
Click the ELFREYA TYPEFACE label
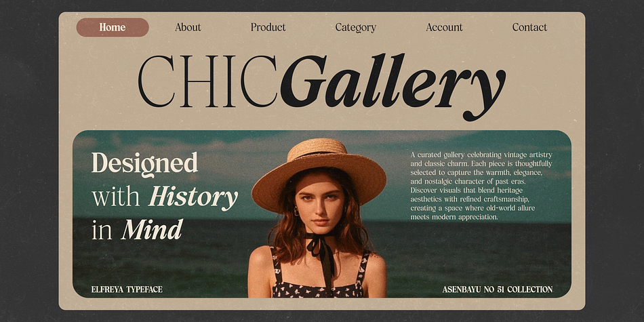pyautogui.click(x=127, y=289)
